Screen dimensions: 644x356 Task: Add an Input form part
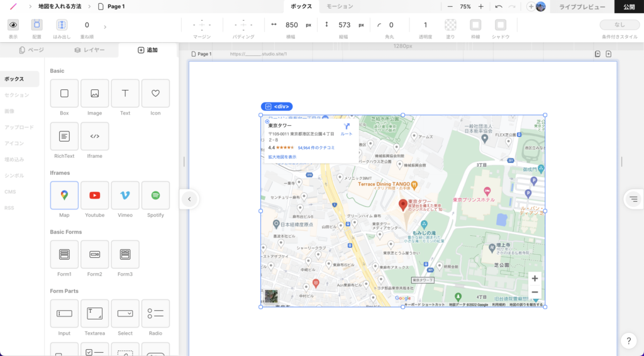pyautogui.click(x=64, y=314)
